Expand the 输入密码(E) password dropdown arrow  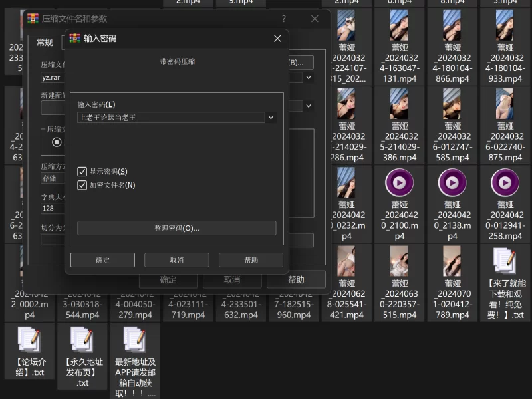click(x=271, y=118)
